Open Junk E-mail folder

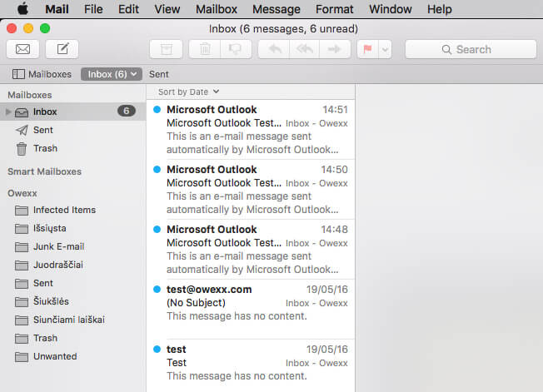[x=72, y=246]
